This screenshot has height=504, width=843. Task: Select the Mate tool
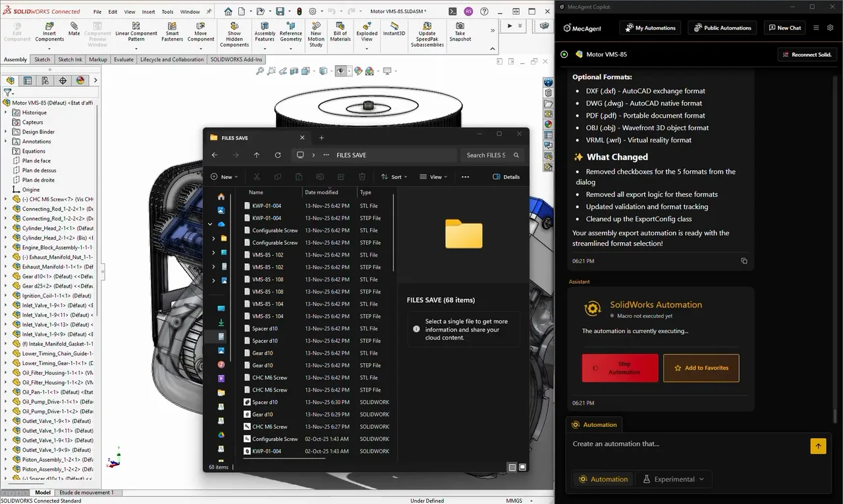tap(74, 30)
